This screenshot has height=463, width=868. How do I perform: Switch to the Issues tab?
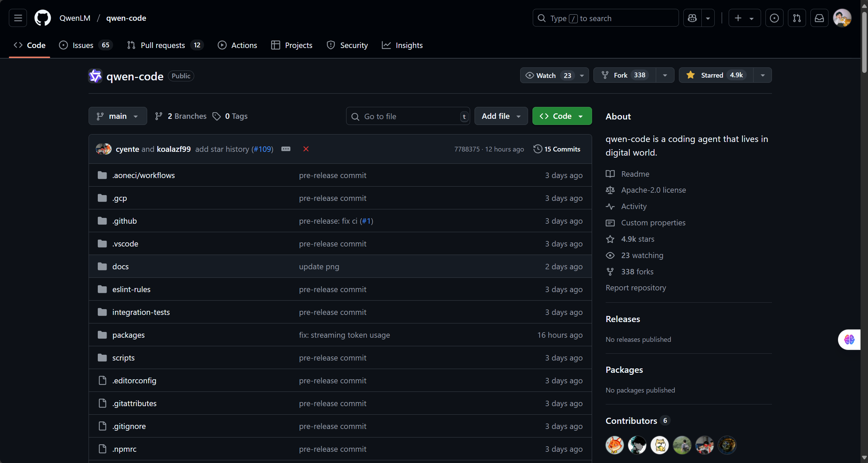click(x=83, y=45)
